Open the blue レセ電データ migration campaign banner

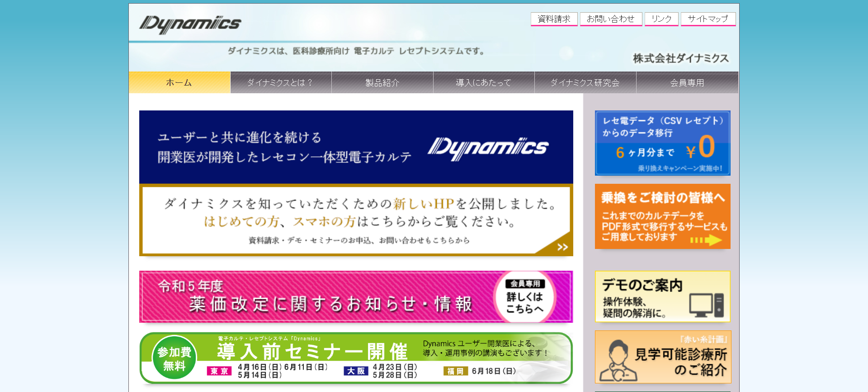coord(662,143)
